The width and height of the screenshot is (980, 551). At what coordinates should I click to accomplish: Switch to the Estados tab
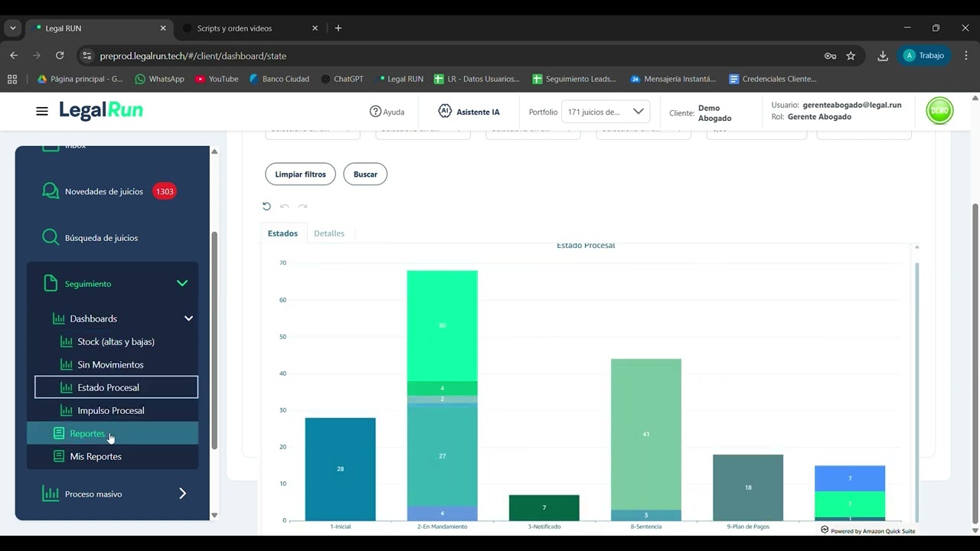[283, 233]
